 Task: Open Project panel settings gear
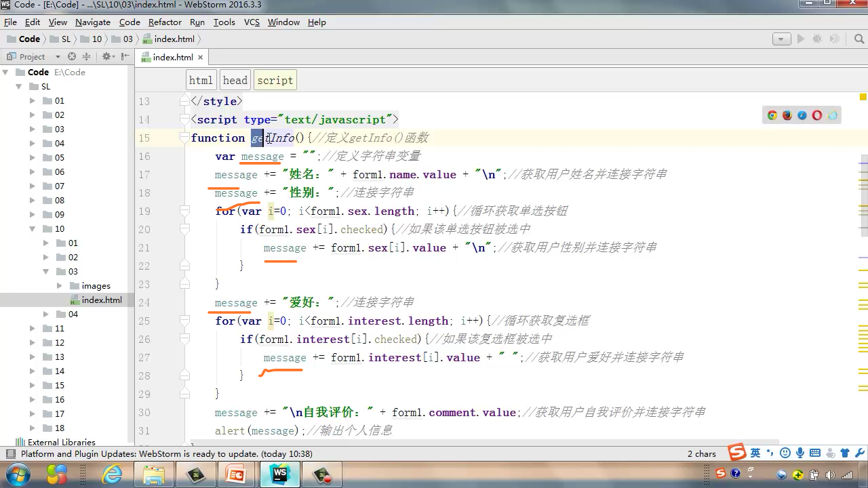(108, 57)
